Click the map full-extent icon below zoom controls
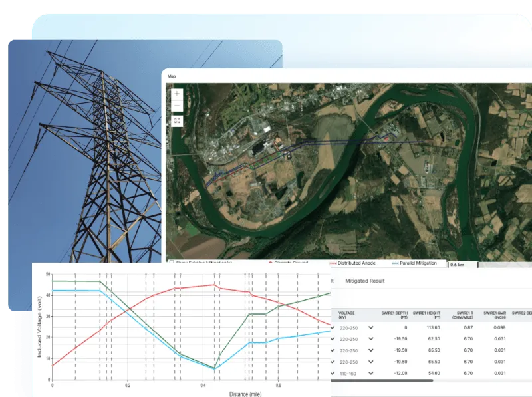Screen dimensions: 532x397 (178, 120)
